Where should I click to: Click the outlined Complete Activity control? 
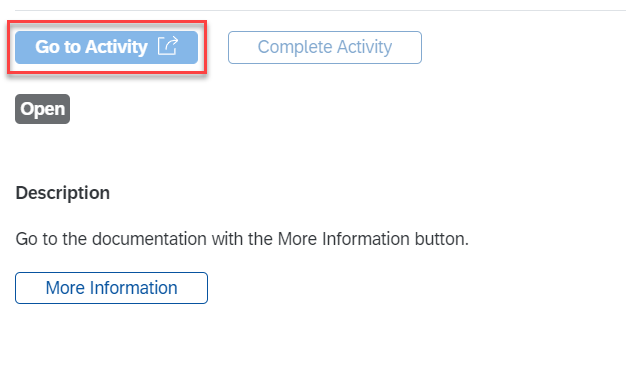tap(325, 47)
